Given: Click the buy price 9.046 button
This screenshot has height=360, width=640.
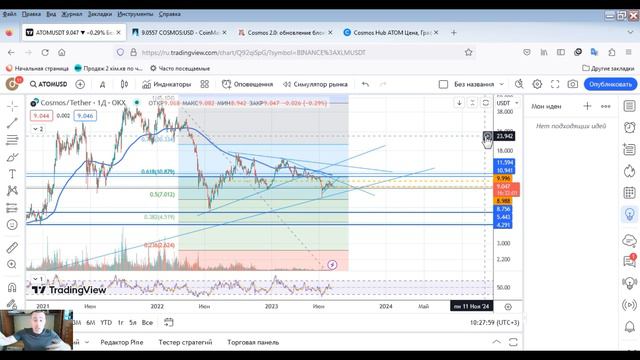Looking at the screenshot, I should tap(85, 116).
